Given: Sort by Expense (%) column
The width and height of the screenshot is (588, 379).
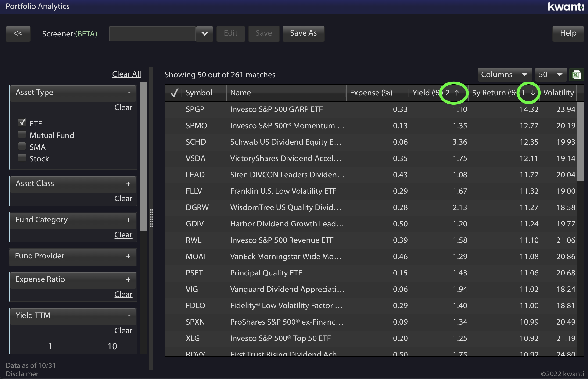Looking at the screenshot, I should [x=377, y=93].
